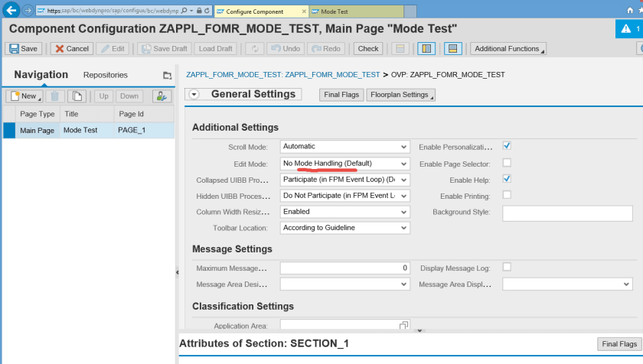
Task: Open the Additional Functions menu
Action: pos(508,48)
